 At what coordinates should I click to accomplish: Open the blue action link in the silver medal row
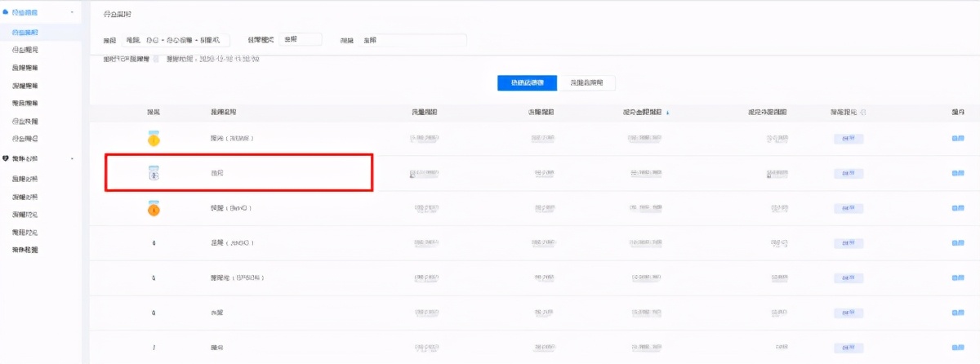click(x=958, y=173)
